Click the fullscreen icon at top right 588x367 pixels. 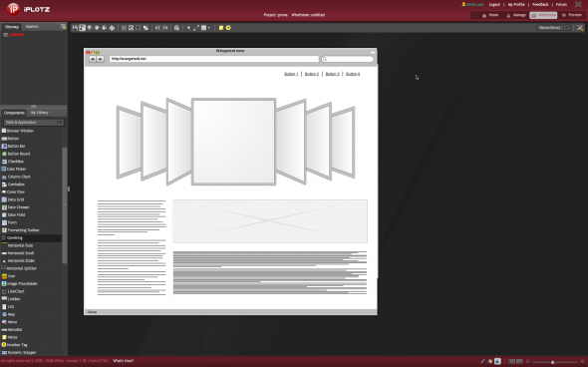tap(578, 5)
